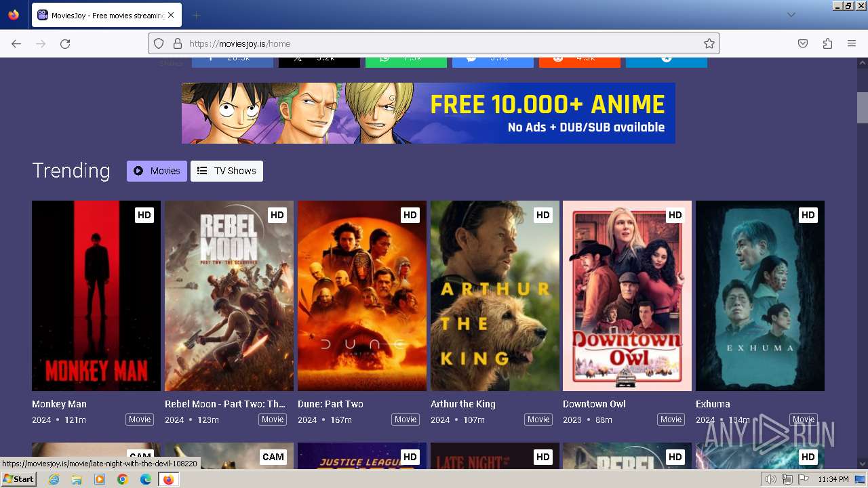
Task: Open Rebel Moon Part Two poster
Action: click(x=229, y=296)
